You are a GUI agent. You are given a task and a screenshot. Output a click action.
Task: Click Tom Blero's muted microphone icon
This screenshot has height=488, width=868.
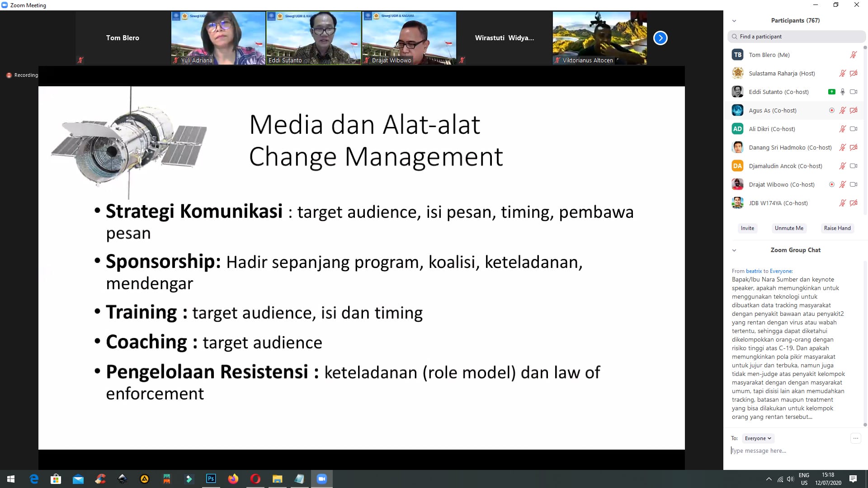(853, 55)
